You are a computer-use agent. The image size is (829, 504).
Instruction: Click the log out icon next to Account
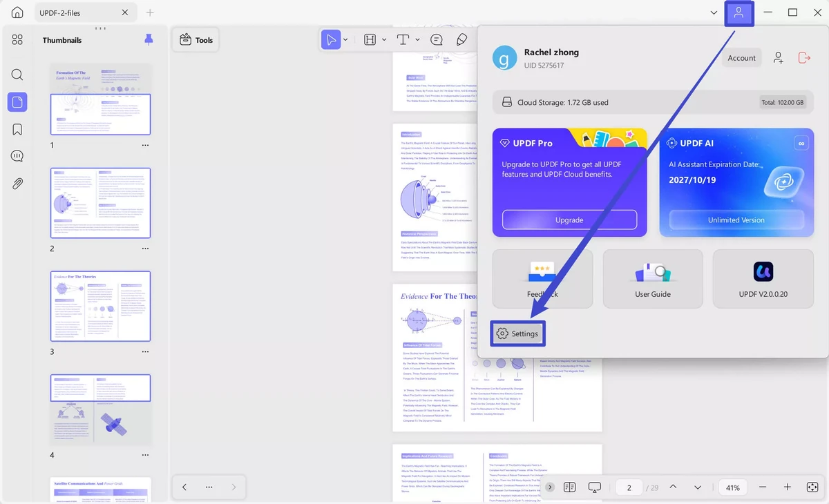pos(804,58)
